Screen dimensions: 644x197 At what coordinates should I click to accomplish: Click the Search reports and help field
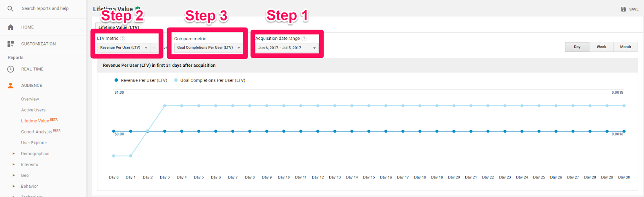(x=45, y=8)
